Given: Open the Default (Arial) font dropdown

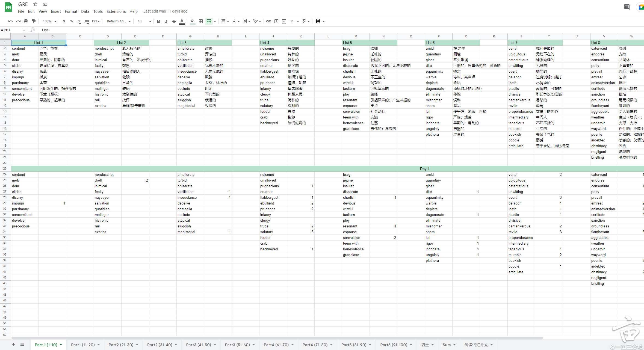Looking at the screenshot, I should click(x=119, y=21).
